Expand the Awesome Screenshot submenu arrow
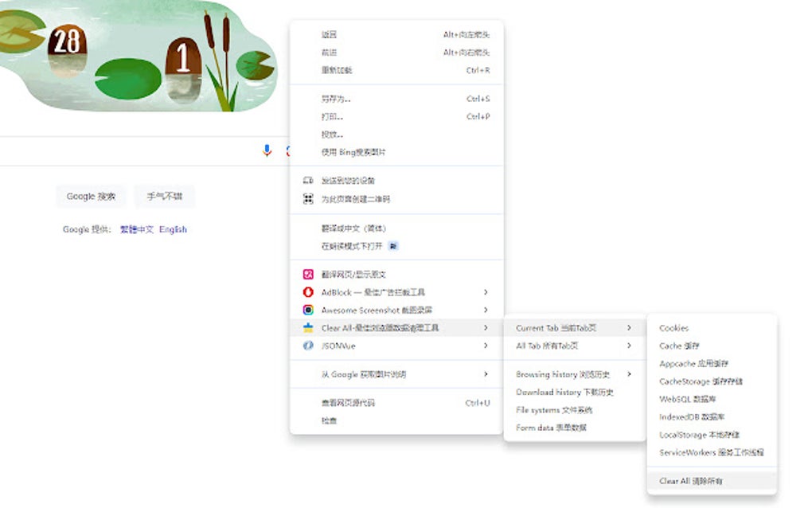The height and width of the screenshot is (508, 812). click(x=486, y=310)
